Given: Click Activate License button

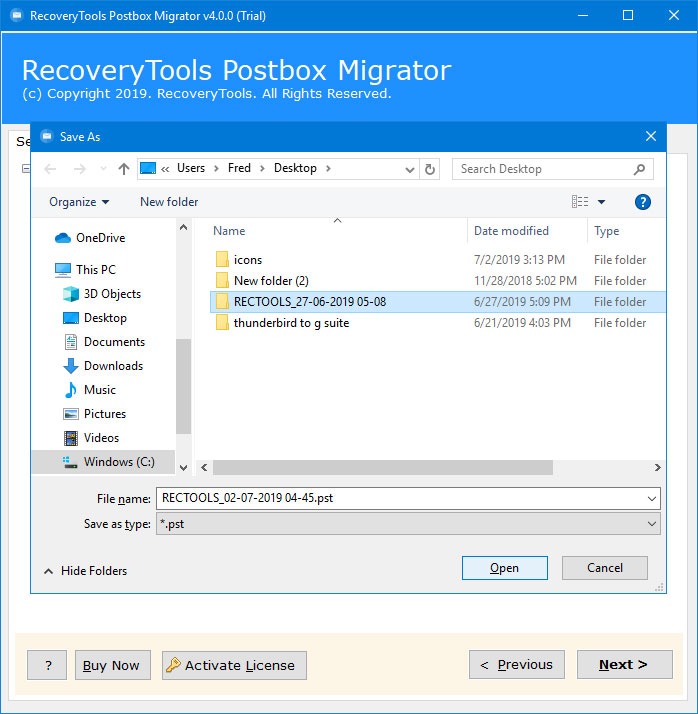Looking at the screenshot, I should pos(234,665).
